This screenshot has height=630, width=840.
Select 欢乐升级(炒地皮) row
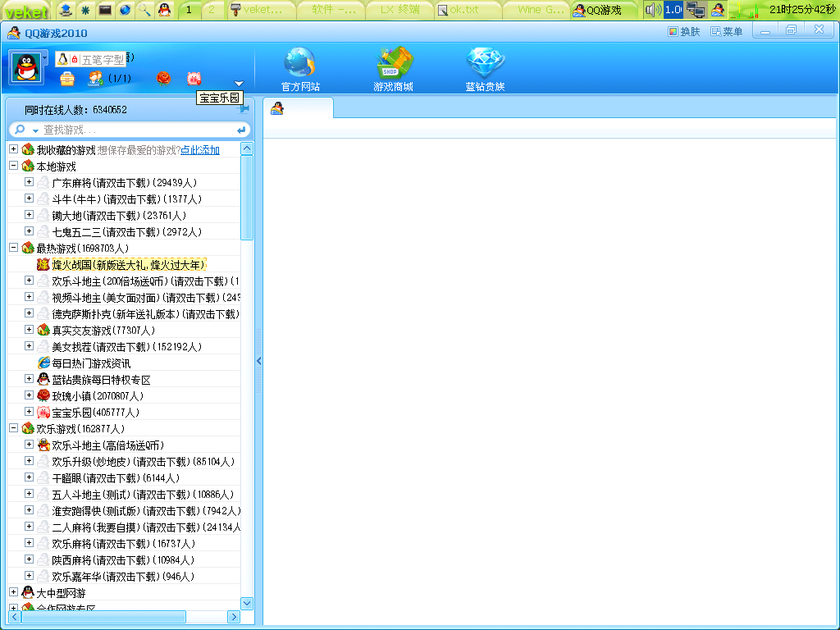click(x=143, y=461)
